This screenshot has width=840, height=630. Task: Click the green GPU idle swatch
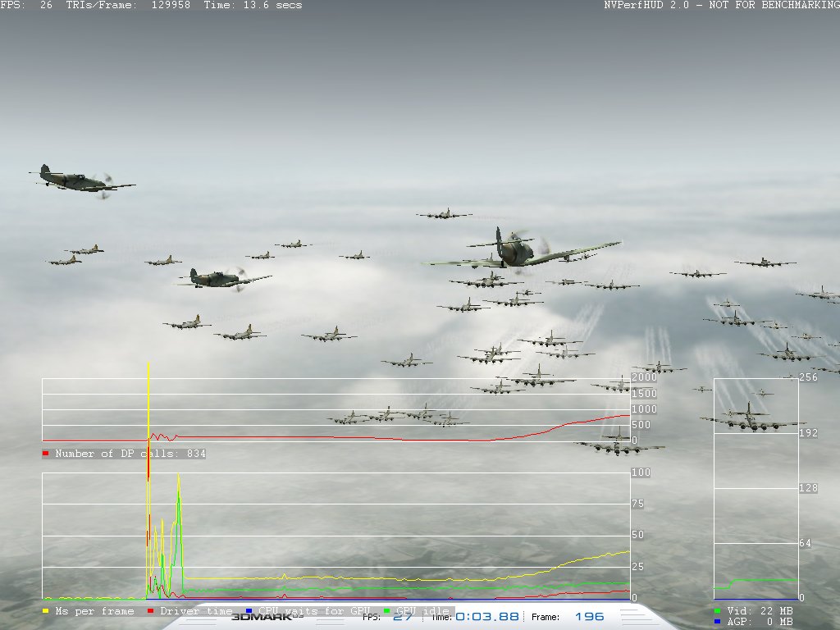(387, 610)
